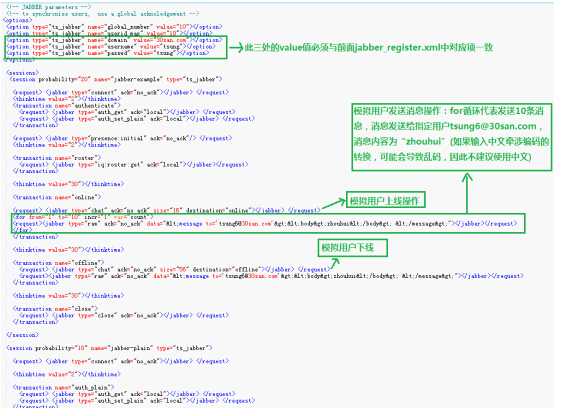The image size is (561, 416).
Task: Click transaction name="authenticate" opening tag
Action: (66, 106)
